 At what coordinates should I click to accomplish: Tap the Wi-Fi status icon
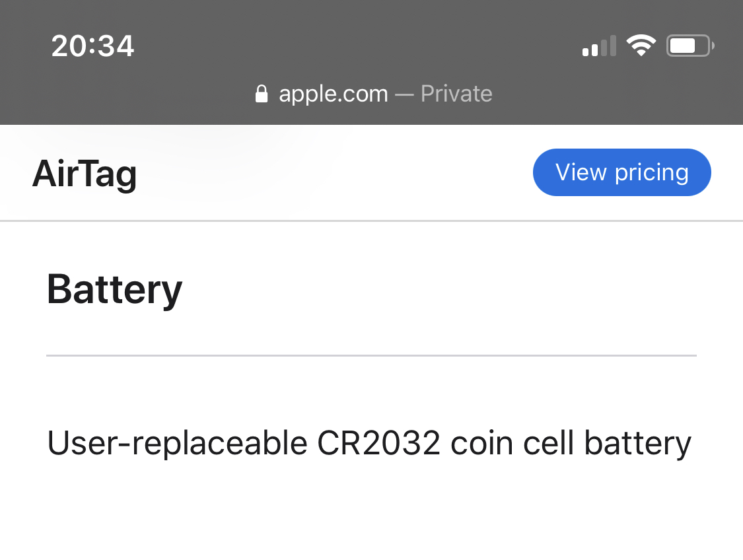(641, 46)
